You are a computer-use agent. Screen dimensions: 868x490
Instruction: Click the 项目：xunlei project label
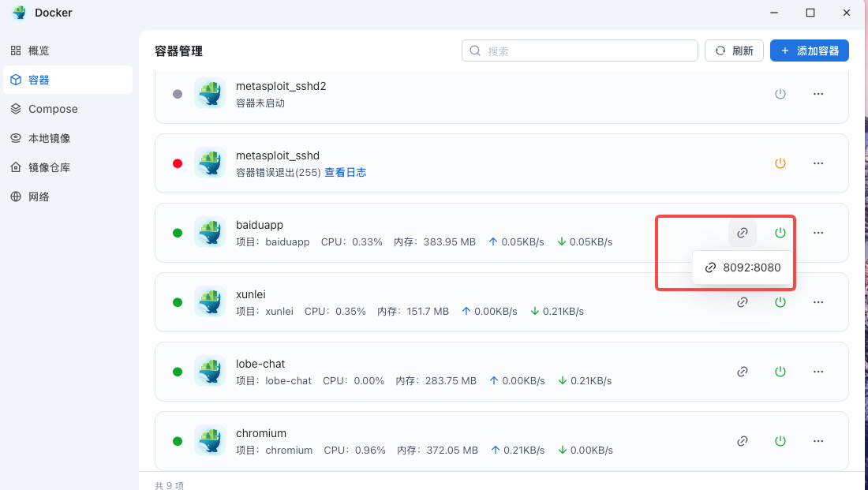tap(264, 312)
